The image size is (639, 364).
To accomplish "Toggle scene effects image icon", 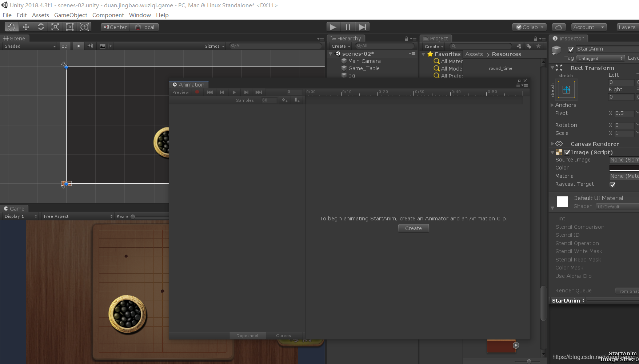I will [x=103, y=46].
